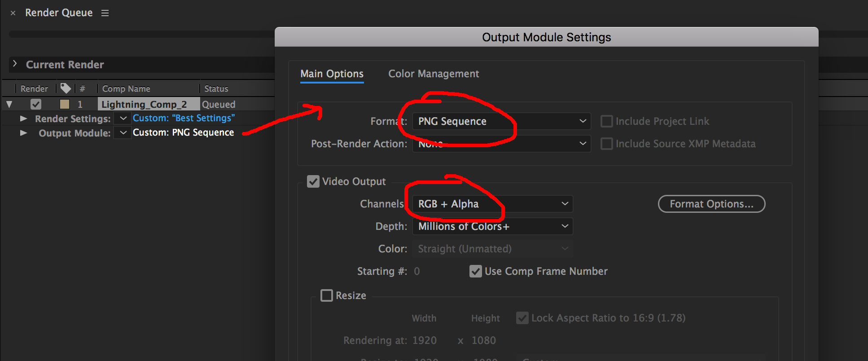Viewport: 868px width, 361px height.
Task: Open Render Settings template dropdown arrow
Action: click(x=123, y=118)
